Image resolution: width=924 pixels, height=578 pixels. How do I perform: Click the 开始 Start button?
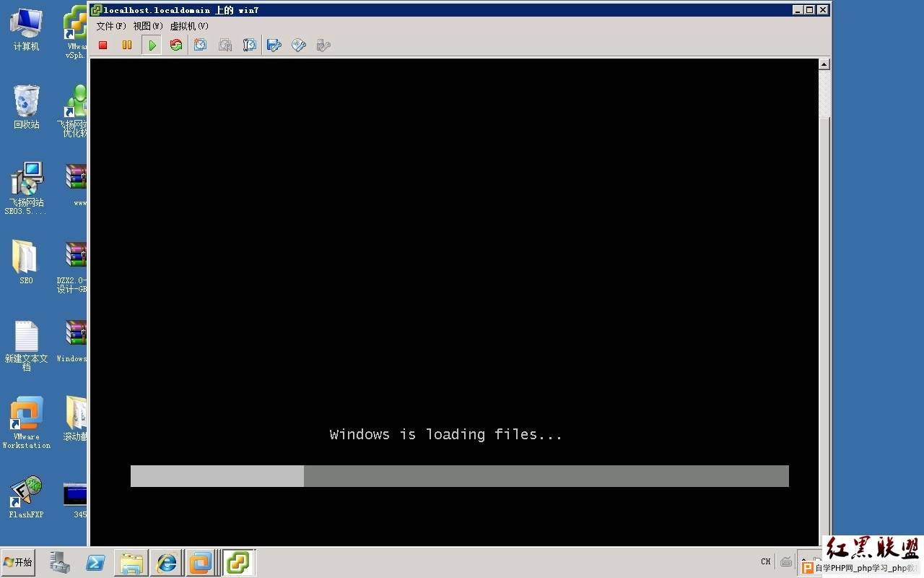tap(19, 562)
